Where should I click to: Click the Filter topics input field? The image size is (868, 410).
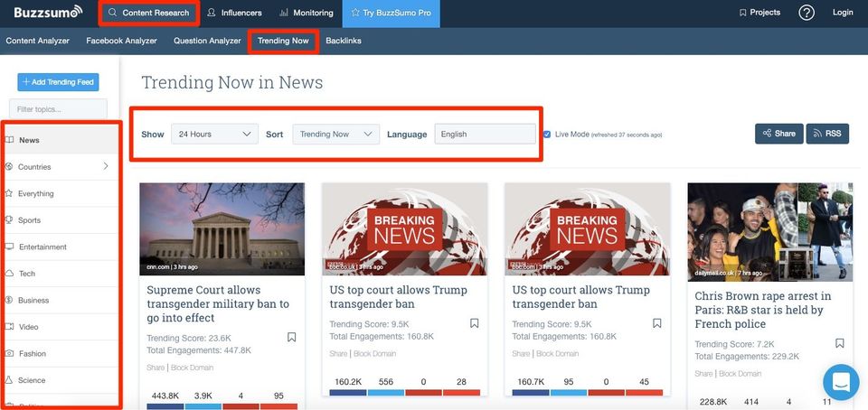[x=58, y=109]
